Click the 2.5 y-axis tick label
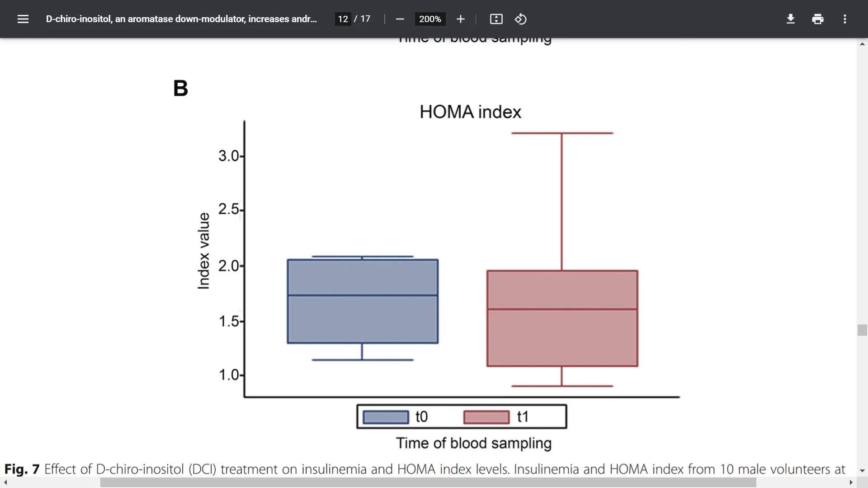This screenshot has height=488, width=868. coord(228,209)
